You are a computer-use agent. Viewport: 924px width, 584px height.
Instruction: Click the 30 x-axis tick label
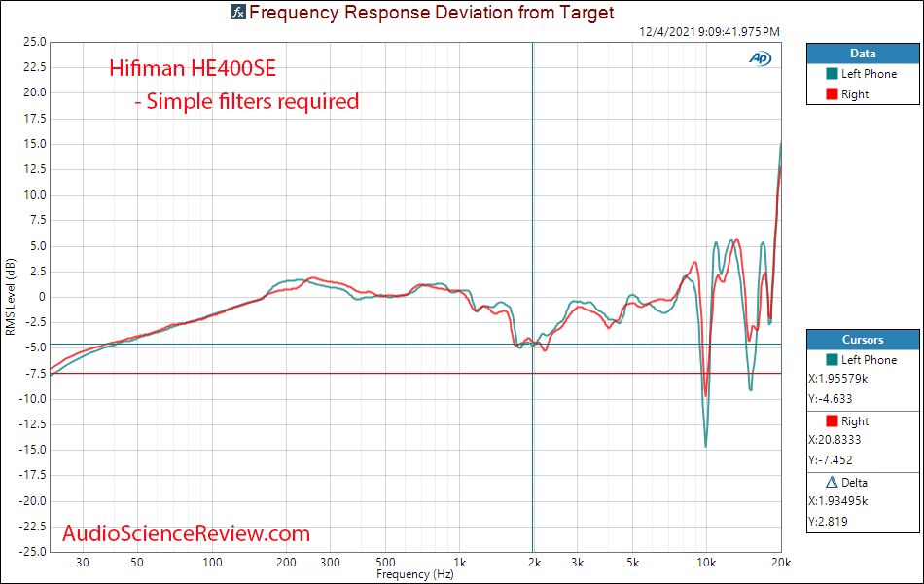[x=83, y=563]
